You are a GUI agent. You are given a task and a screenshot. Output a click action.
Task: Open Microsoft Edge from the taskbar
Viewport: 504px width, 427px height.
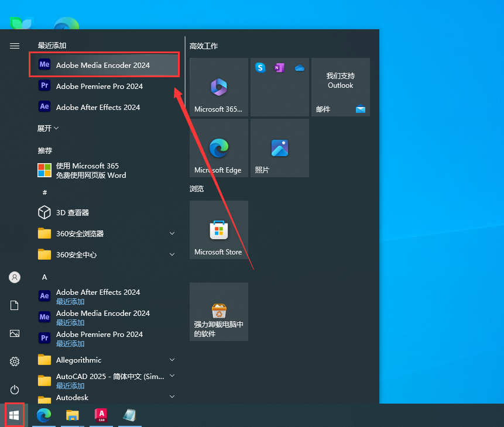44,415
